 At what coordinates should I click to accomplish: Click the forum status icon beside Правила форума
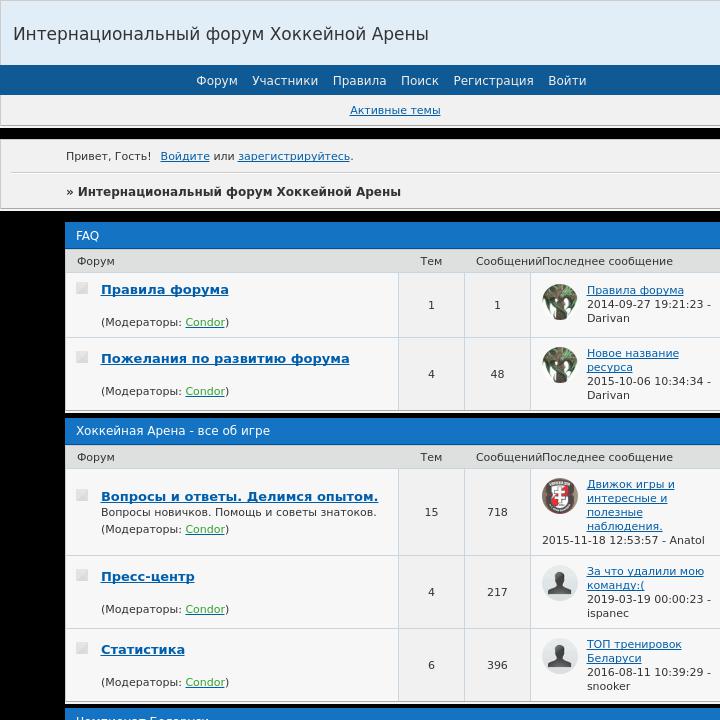82,288
